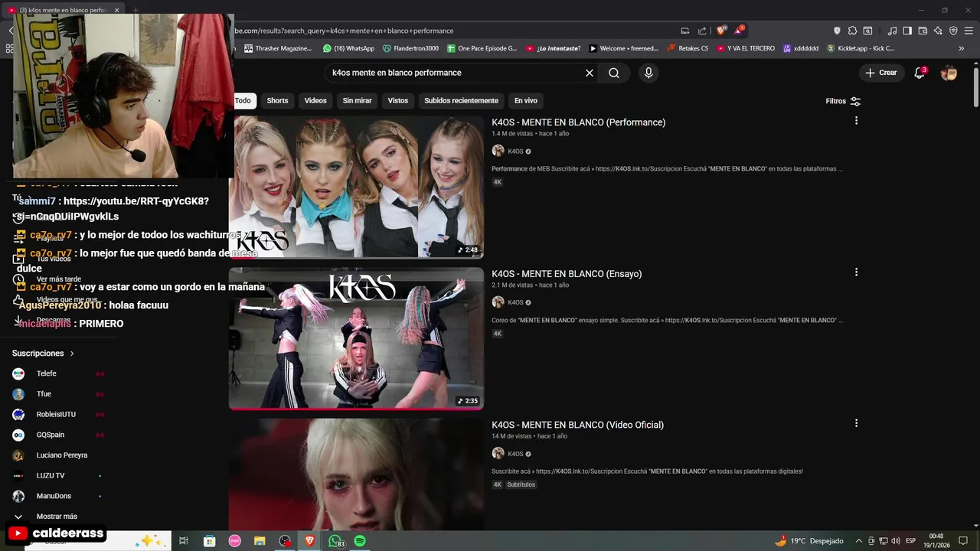
Task: Open WhatsApp from the taskbar
Action: coord(335,541)
